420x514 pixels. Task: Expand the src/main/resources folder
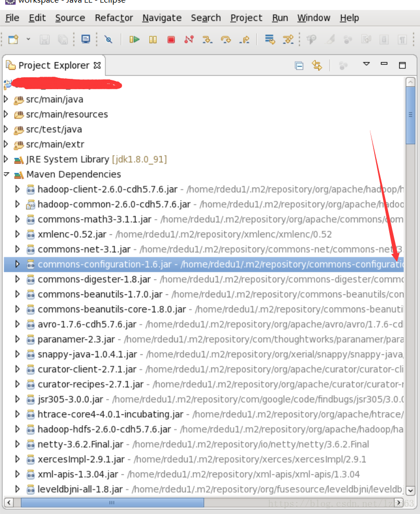pyautogui.click(x=6, y=114)
